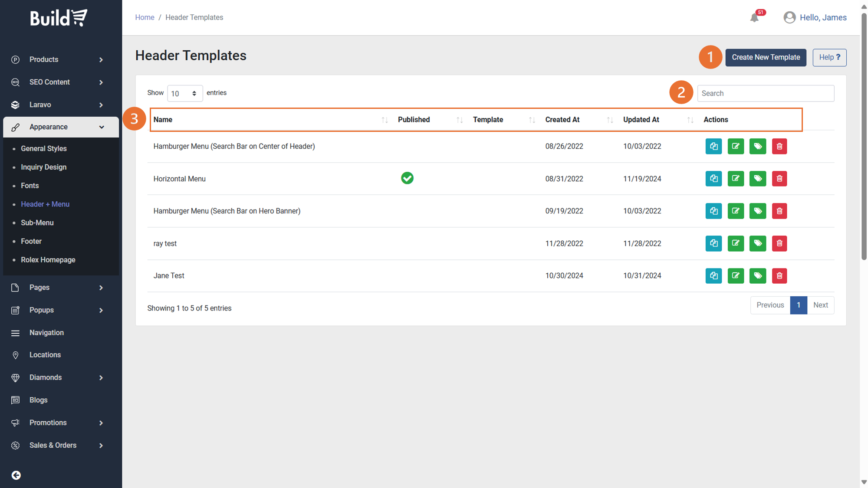Go to Home breadcrumb link
868x488 pixels.
point(145,17)
